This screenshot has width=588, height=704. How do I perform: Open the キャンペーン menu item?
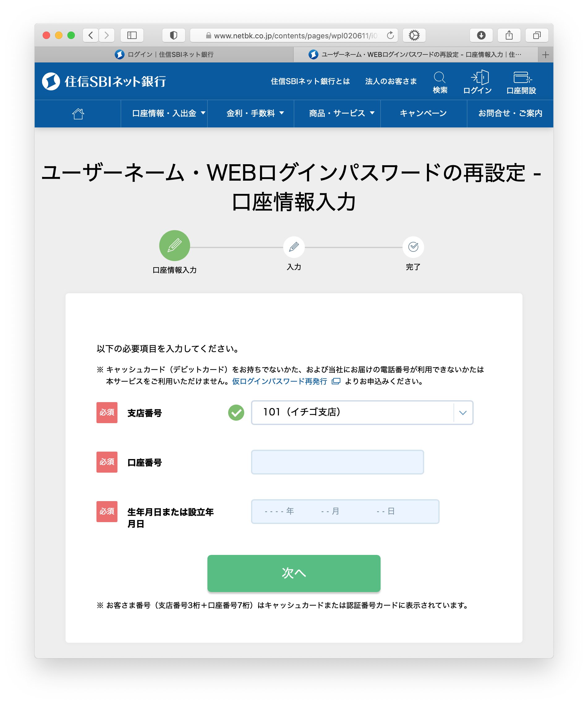coord(424,114)
